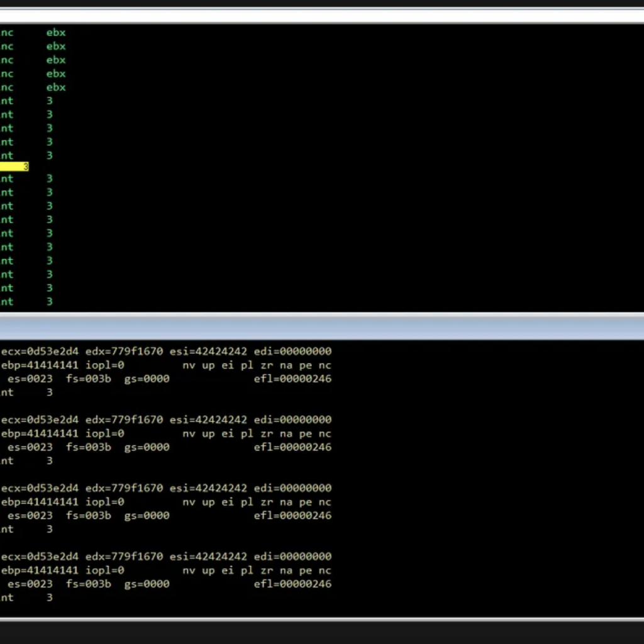Click the final "int 3" line in command output
The width and height of the screenshot is (644, 644).
coord(25,598)
